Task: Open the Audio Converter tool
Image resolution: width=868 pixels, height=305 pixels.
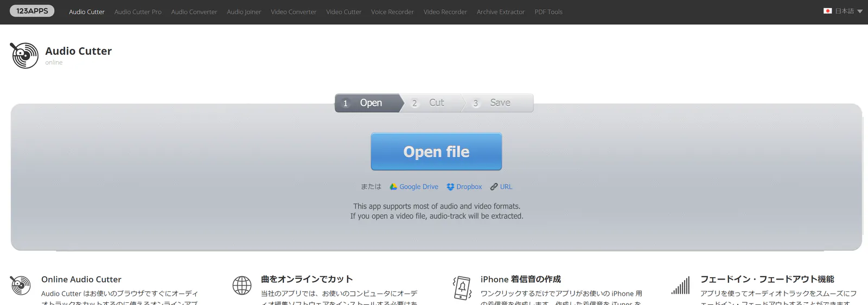Action: pos(194,12)
